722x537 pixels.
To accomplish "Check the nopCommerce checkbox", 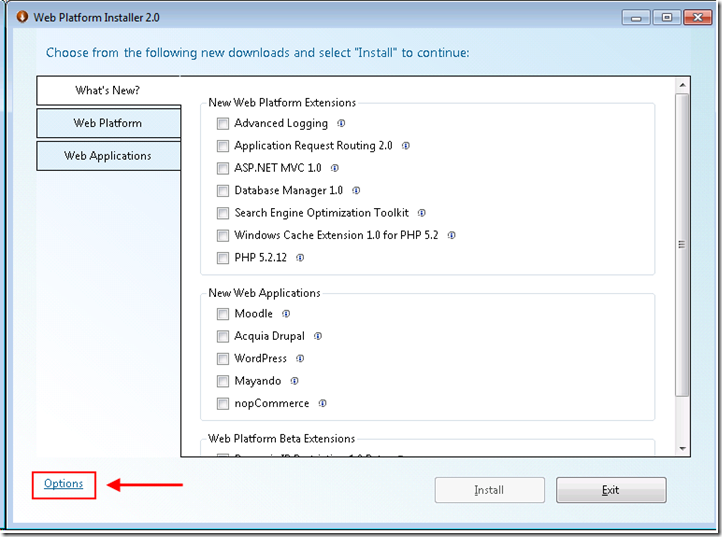I will click(223, 404).
